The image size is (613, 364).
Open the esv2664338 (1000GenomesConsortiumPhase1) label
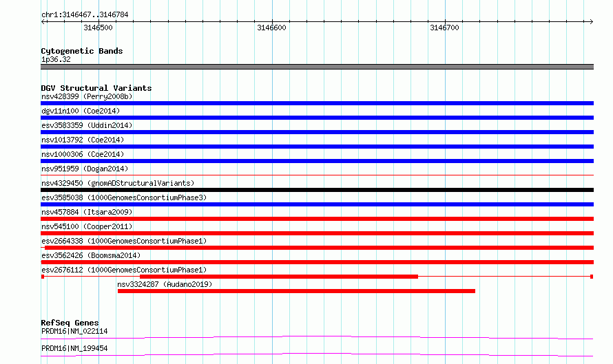(x=124, y=241)
